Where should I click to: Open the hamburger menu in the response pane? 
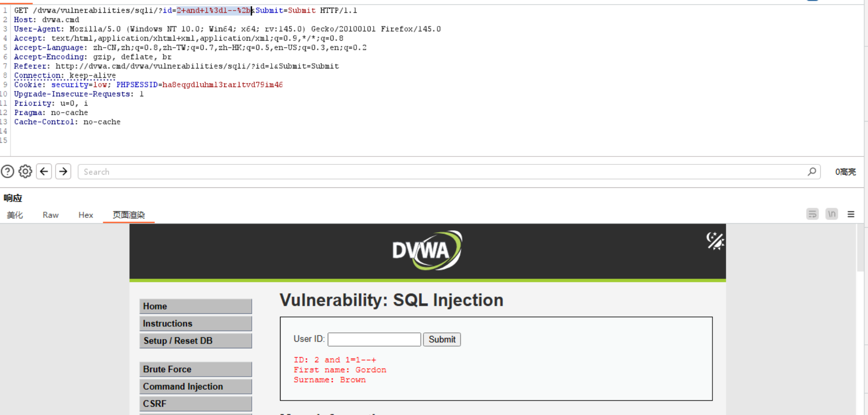(850, 214)
